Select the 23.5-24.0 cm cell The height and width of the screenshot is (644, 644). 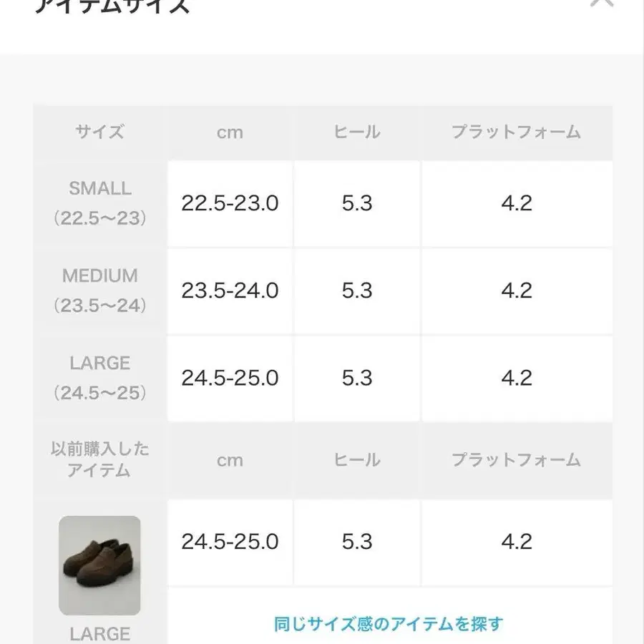point(229,291)
